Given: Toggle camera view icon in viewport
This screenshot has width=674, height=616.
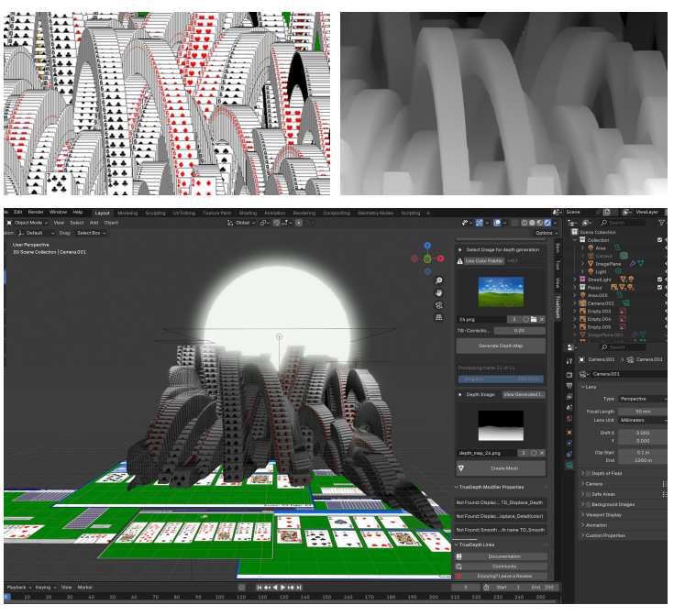Looking at the screenshot, I should 440,305.
